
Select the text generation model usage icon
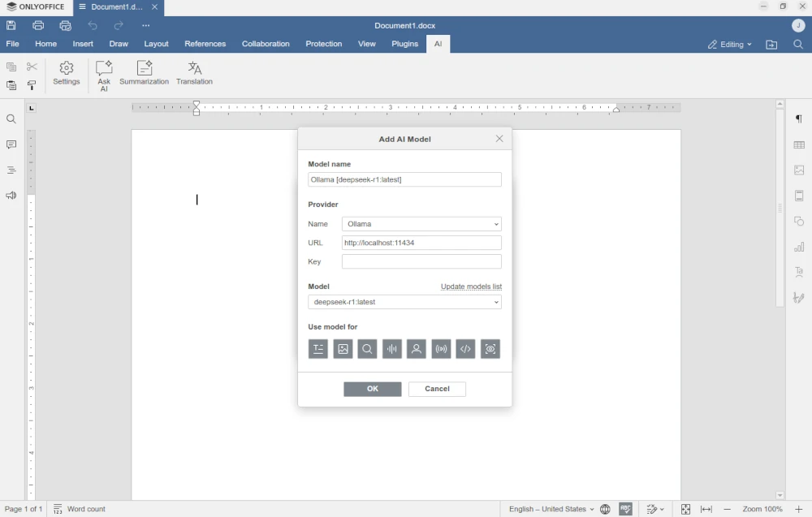coord(317,349)
